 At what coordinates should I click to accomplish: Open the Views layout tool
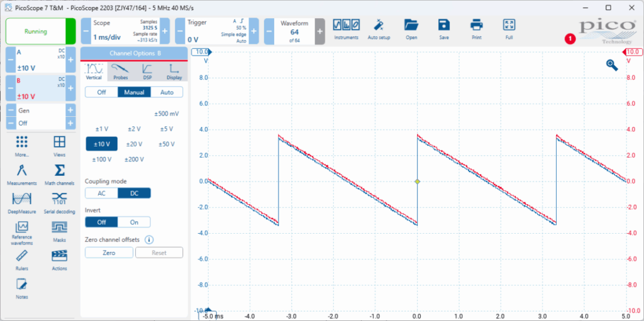tap(60, 146)
